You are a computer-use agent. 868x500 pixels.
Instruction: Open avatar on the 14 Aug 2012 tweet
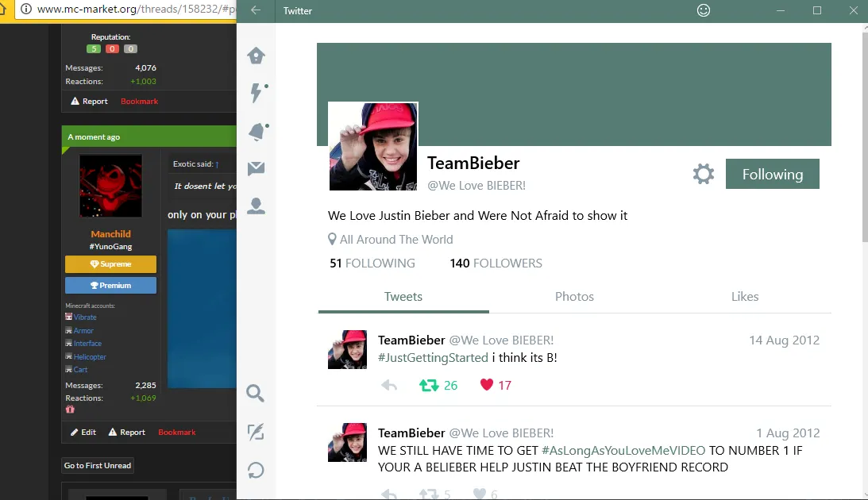[x=347, y=349]
